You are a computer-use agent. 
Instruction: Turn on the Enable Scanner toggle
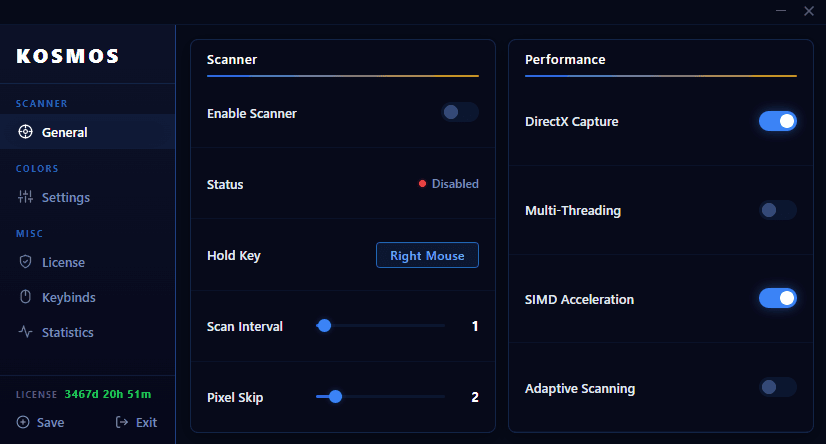coord(460,113)
